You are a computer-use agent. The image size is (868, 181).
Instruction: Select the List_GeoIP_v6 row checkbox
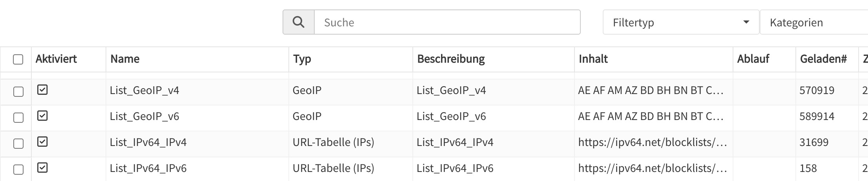(18, 118)
